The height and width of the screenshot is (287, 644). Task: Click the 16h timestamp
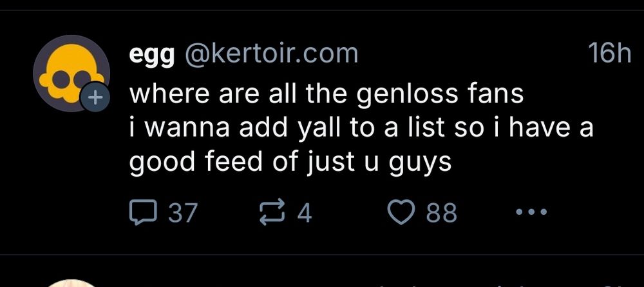pyautogui.click(x=609, y=54)
